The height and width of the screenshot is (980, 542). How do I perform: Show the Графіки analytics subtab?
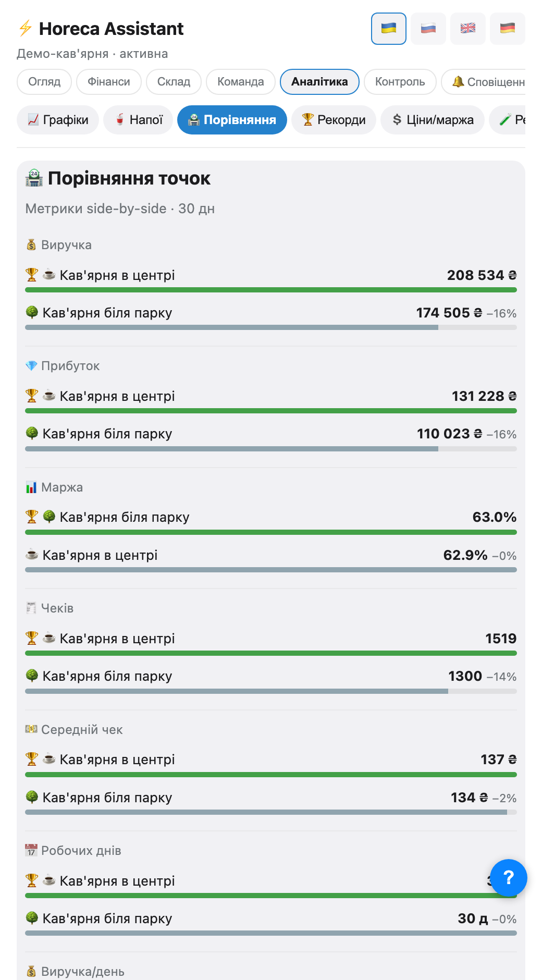pos(58,120)
